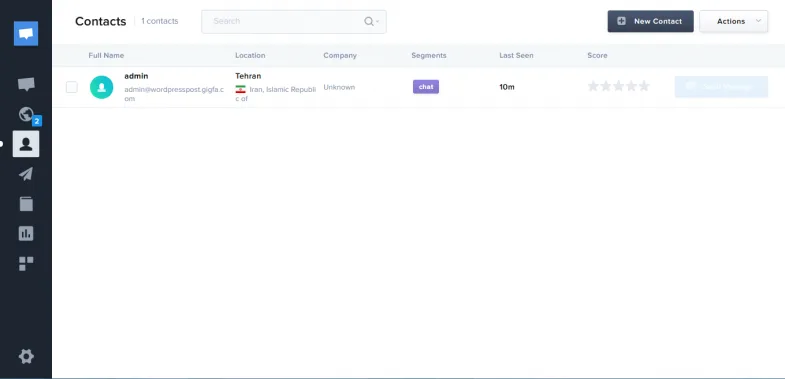The width and height of the screenshot is (785, 379).
Task: Click the Last Seen column header
Action: click(516, 56)
